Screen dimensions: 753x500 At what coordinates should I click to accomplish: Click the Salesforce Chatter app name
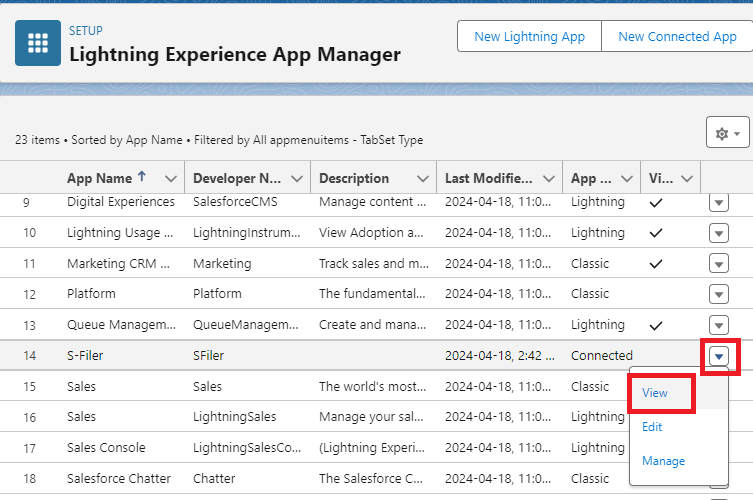(119, 478)
